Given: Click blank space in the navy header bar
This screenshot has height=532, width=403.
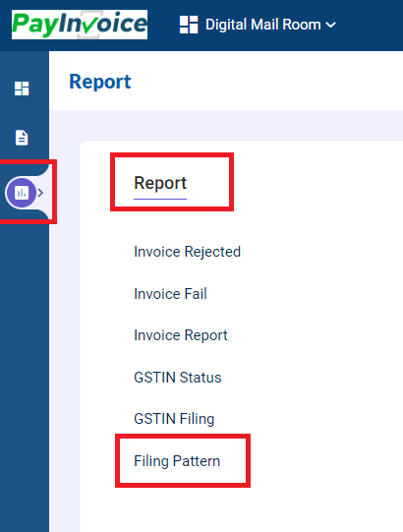Looking at the screenshot, I should [x=370, y=26].
